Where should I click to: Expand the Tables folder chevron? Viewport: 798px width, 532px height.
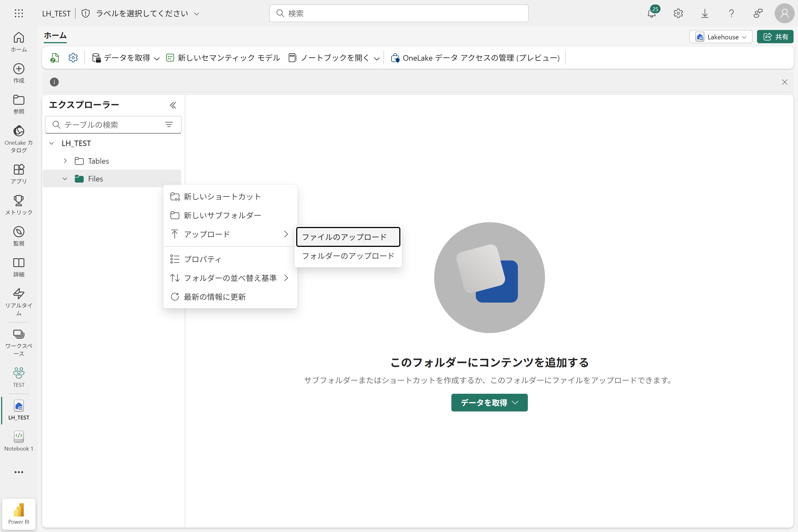click(65, 161)
